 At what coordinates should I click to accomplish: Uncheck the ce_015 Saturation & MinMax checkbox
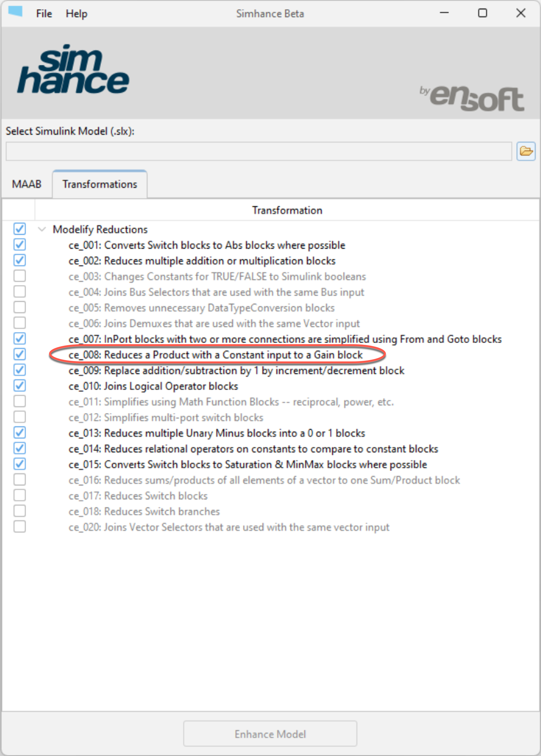[20, 464]
